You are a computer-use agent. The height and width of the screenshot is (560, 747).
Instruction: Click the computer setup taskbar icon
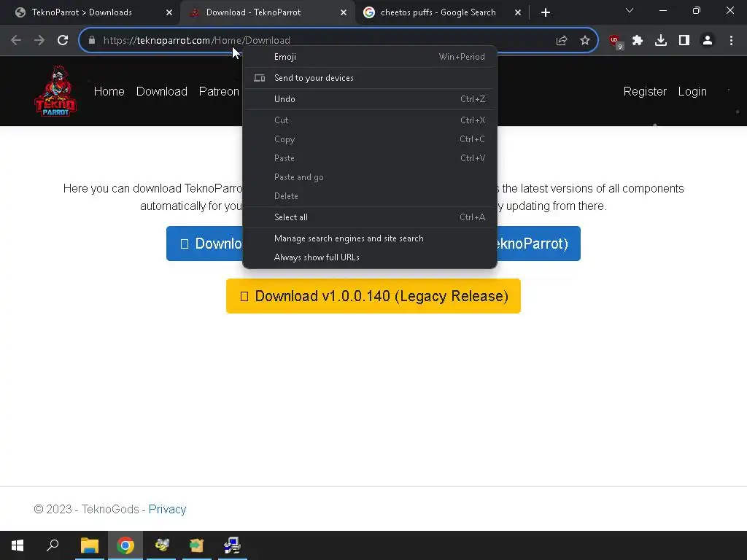[x=232, y=545]
